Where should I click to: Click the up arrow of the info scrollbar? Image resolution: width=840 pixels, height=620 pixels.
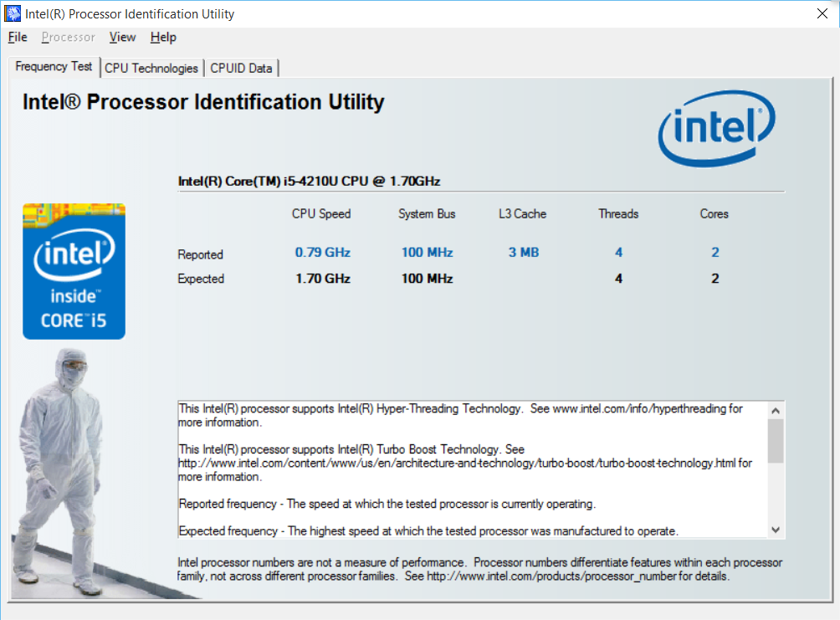776,411
